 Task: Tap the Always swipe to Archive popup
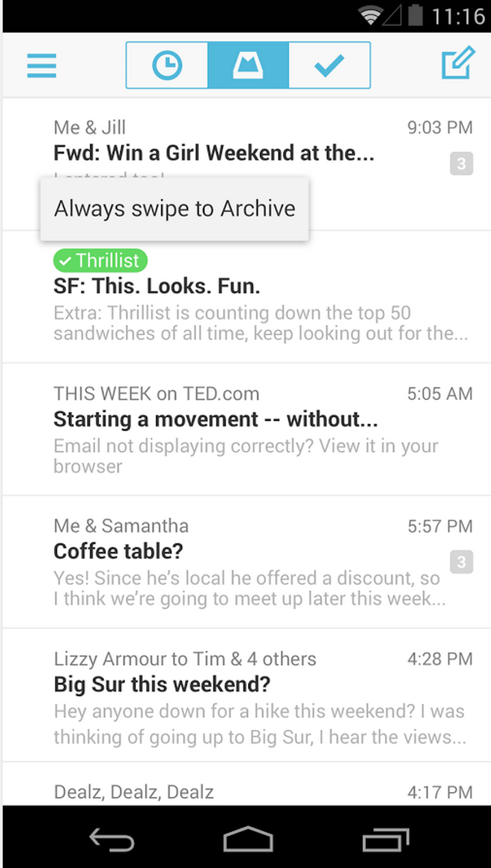(174, 208)
